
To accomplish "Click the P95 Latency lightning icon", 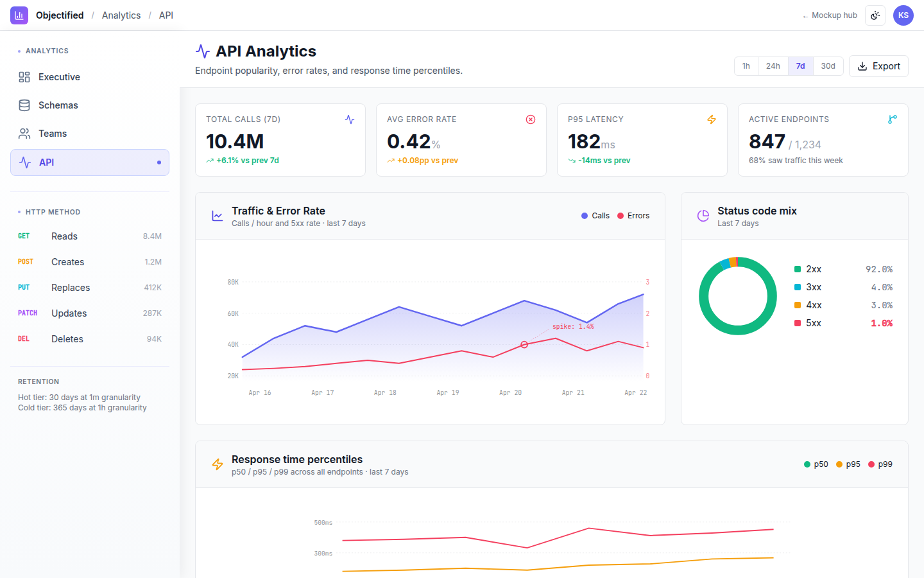I will click(x=712, y=119).
